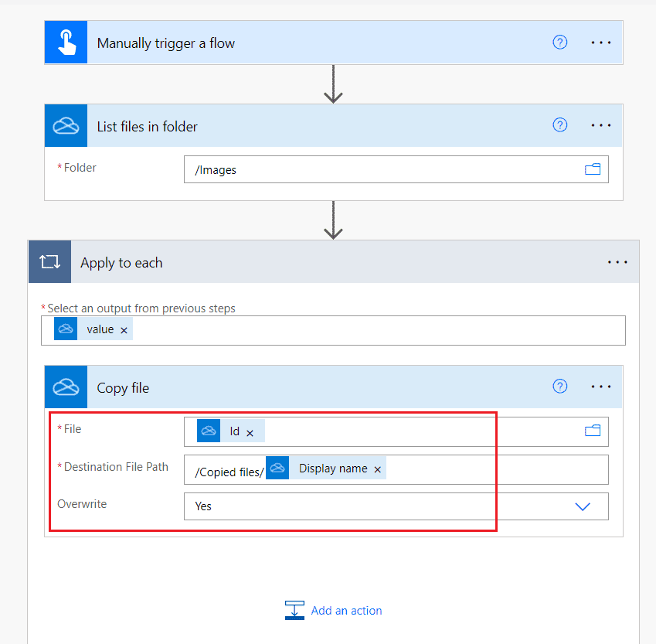
Task: Expand the Overwrite dropdown
Action: point(583,506)
